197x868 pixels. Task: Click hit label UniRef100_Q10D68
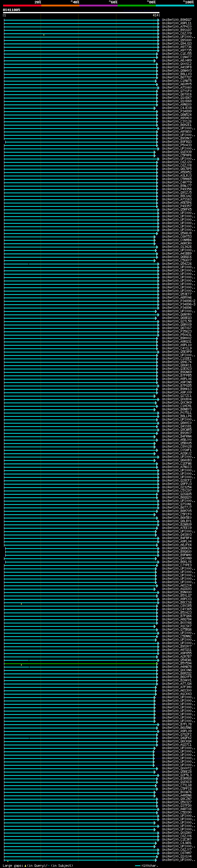[177, 101]
